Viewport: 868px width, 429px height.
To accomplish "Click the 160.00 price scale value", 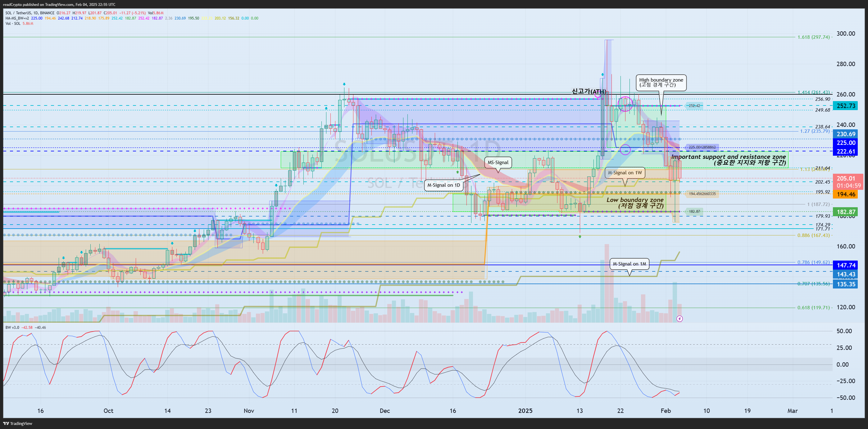I will pyautogui.click(x=846, y=246).
